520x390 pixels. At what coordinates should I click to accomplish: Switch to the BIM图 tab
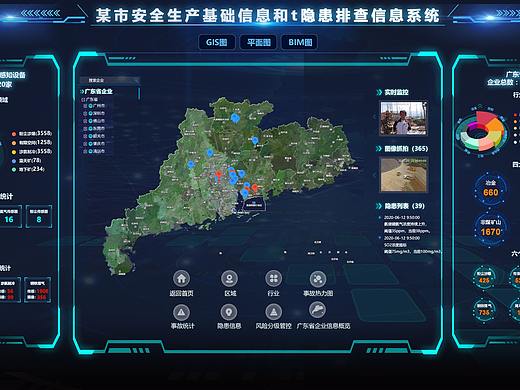pos(300,42)
